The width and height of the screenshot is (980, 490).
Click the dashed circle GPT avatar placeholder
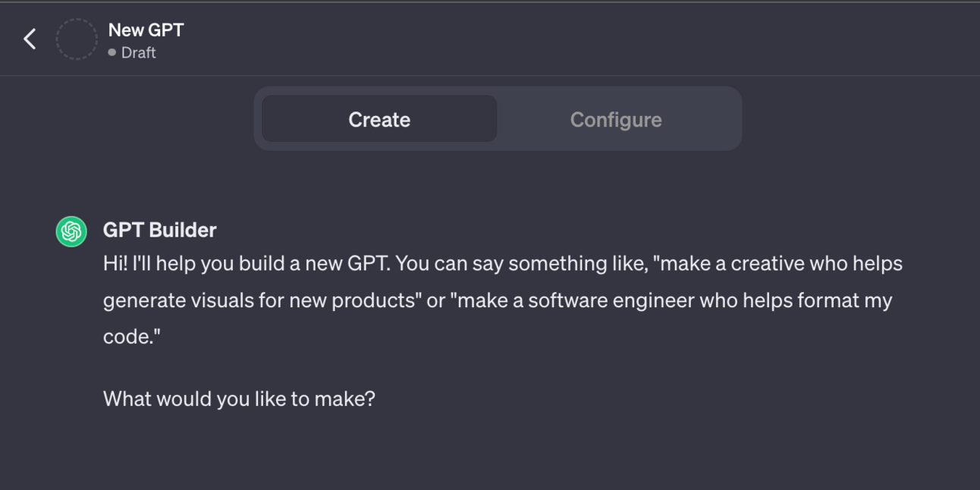point(77,39)
